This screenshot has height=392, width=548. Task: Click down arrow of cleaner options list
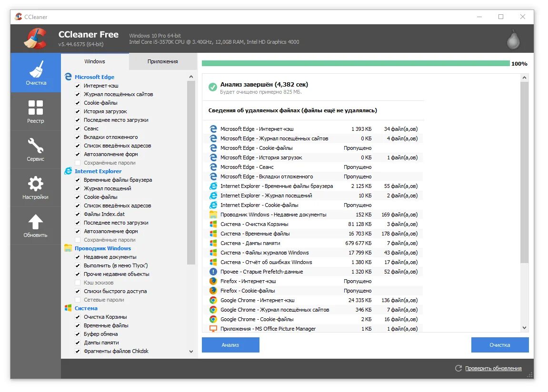(191, 352)
